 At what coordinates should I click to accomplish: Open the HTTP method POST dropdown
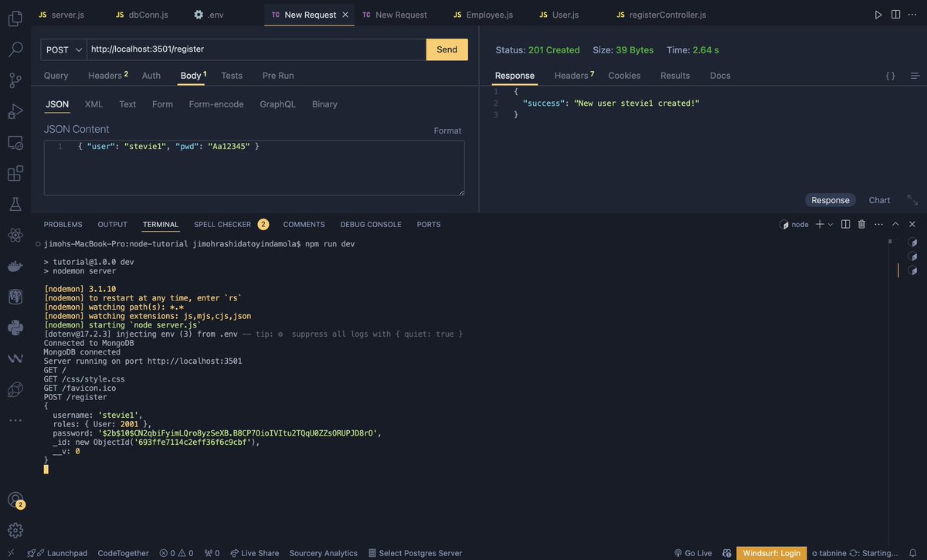click(64, 49)
